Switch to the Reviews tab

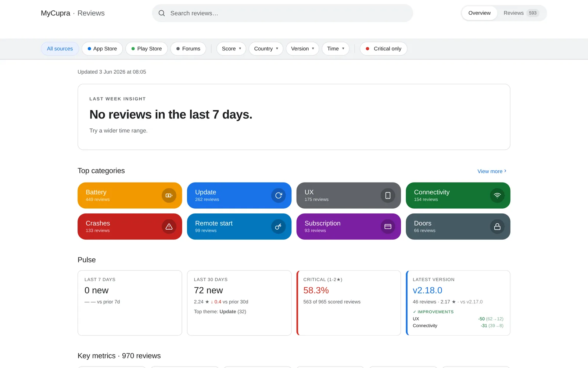pyautogui.click(x=521, y=13)
